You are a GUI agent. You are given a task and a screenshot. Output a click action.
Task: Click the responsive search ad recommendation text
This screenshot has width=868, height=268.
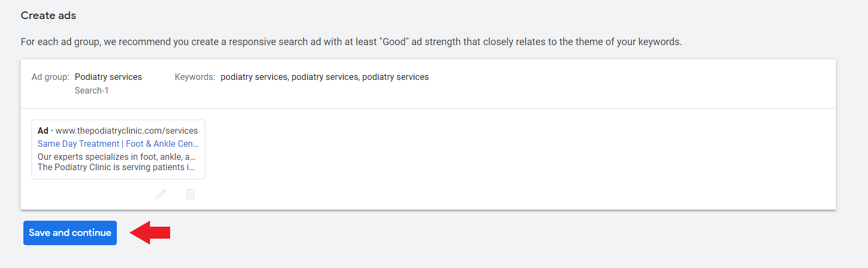tap(351, 42)
